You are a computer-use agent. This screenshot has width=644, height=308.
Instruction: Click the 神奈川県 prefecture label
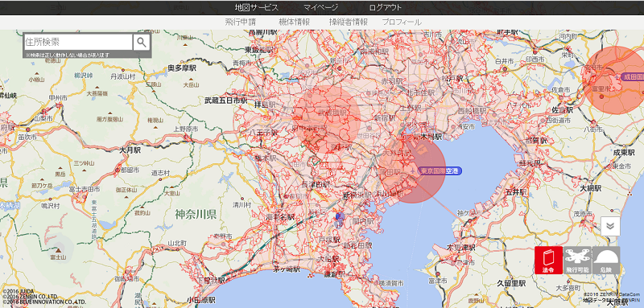(196, 214)
